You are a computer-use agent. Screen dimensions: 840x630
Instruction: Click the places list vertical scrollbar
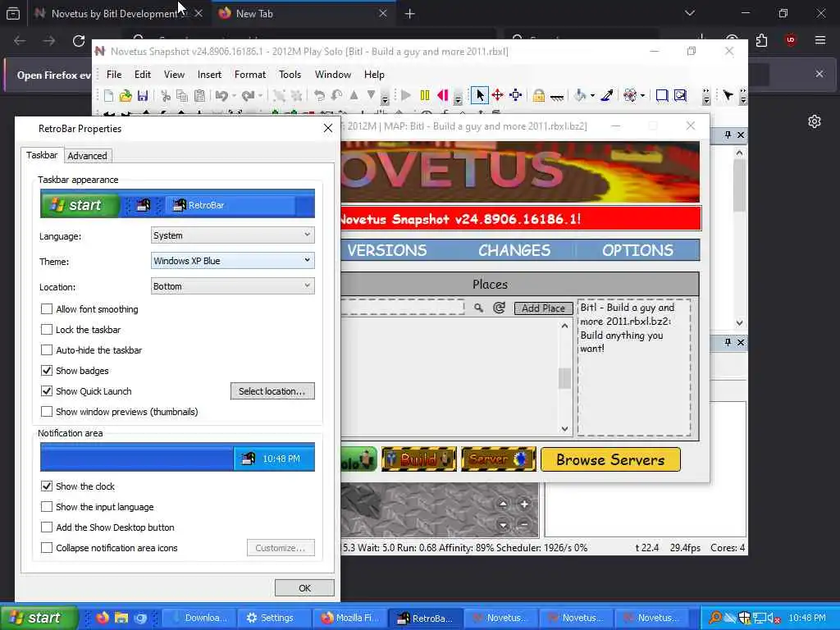click(x=564, y=377)
